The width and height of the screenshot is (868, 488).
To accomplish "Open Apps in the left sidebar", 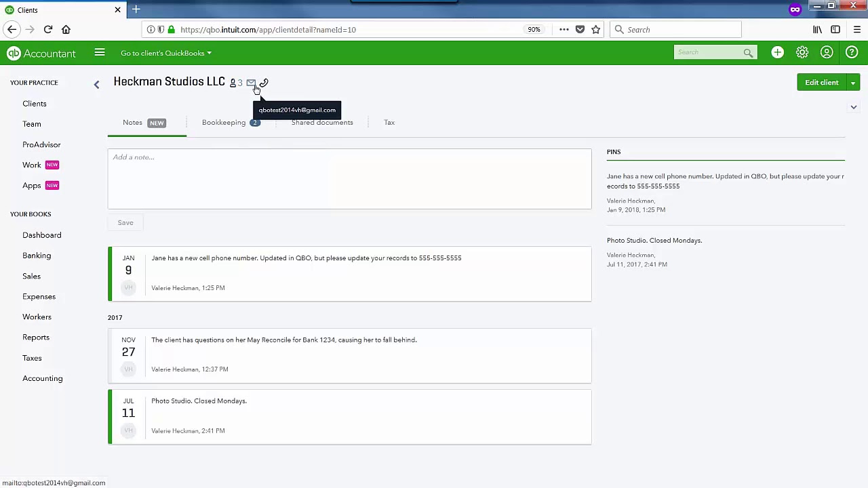I will pos(32,185).
